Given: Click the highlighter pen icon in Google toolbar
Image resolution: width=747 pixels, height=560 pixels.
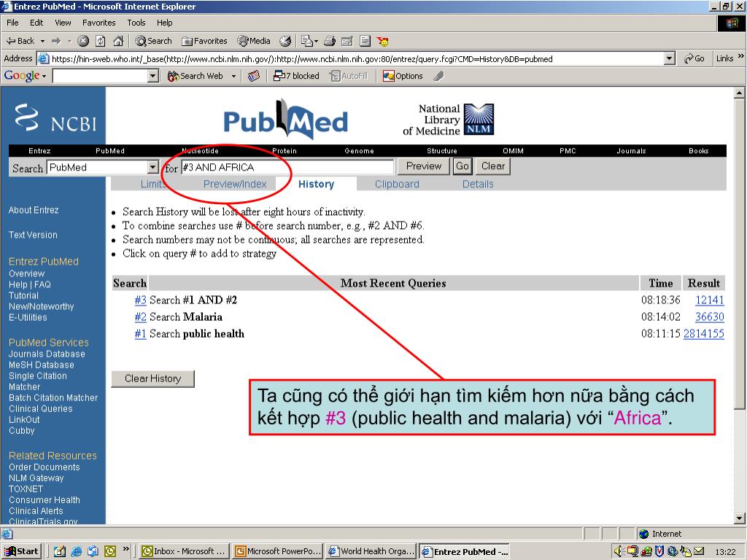Looking at the screenshot, I should (x=438, y=76).
